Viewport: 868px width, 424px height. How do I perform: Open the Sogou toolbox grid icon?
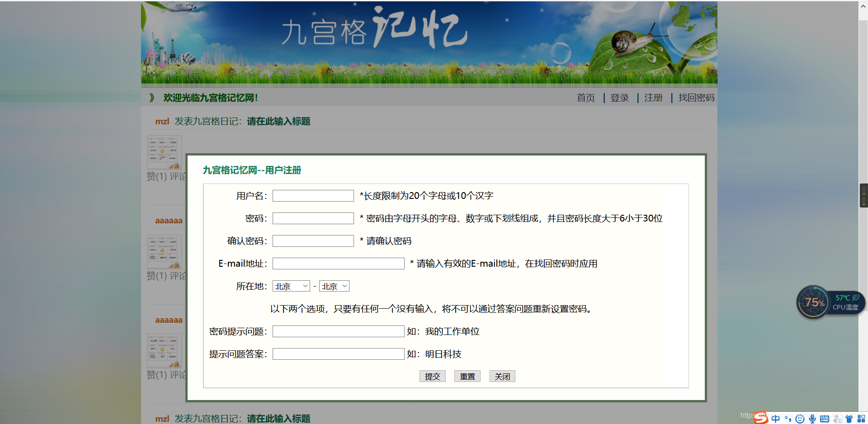pos(861,419)
